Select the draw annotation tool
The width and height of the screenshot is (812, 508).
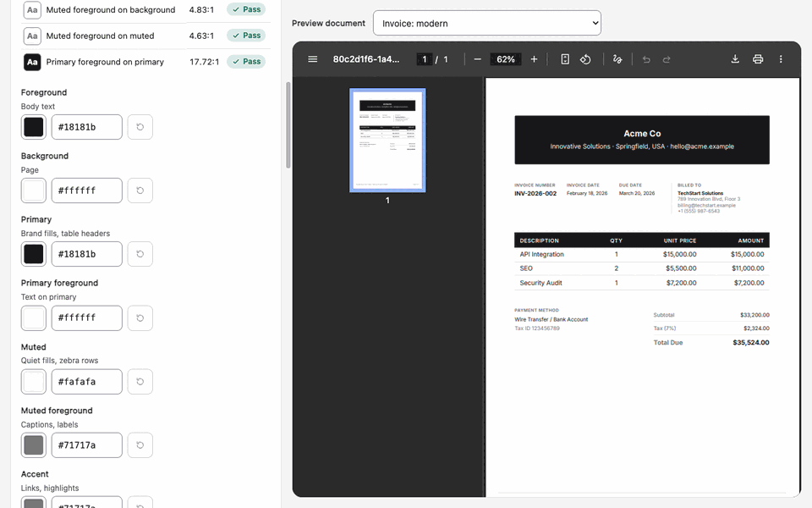[x=617, y=59]
